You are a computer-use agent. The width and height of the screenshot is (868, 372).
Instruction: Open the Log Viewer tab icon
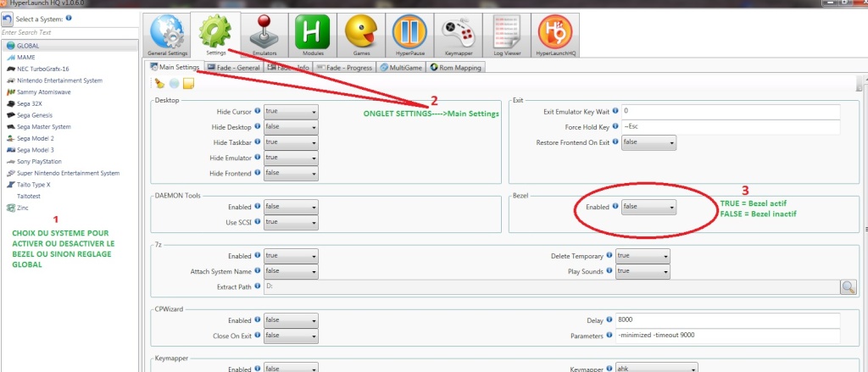point(506,36)
